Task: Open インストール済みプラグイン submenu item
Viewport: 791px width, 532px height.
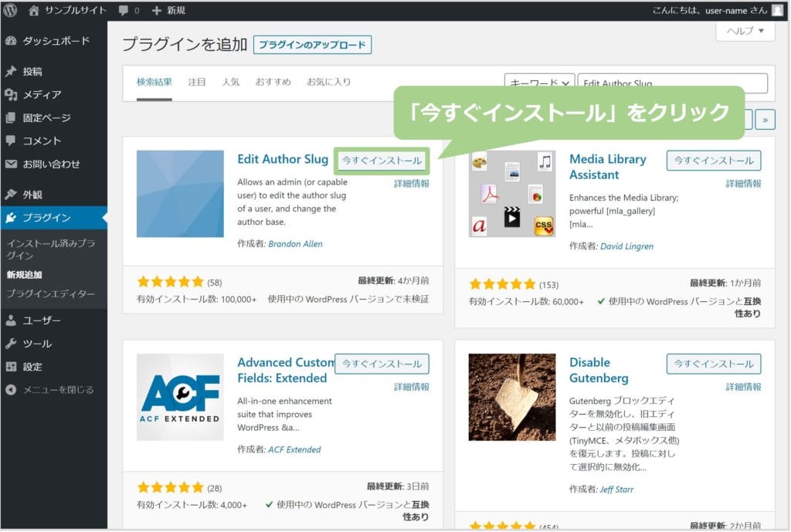Action: 50,249
